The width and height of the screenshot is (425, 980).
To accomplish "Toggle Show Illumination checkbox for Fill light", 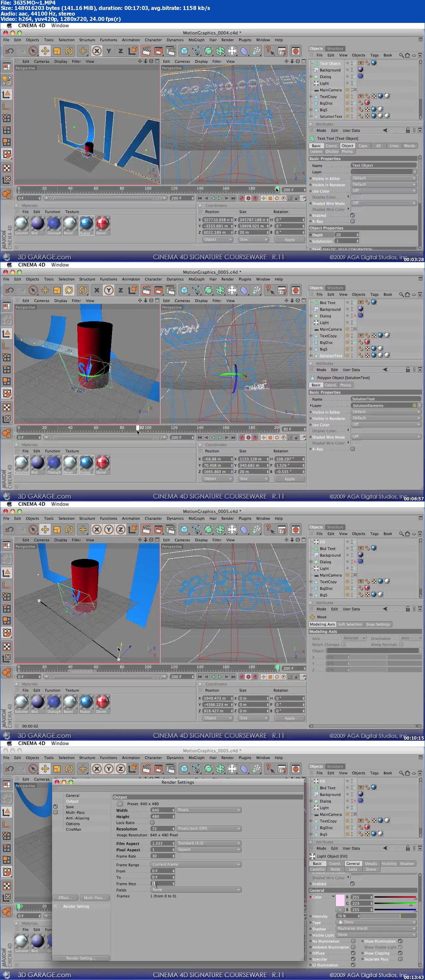I will pos(400,941).
